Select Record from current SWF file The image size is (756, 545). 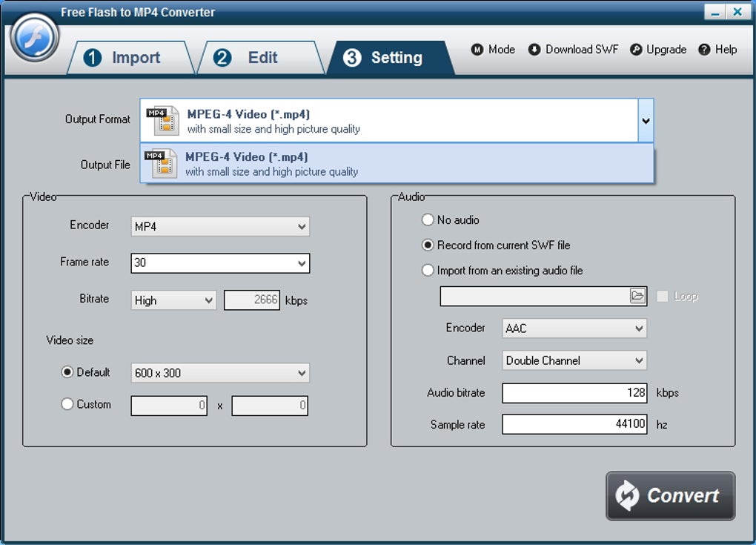click(x=428, y=245)
